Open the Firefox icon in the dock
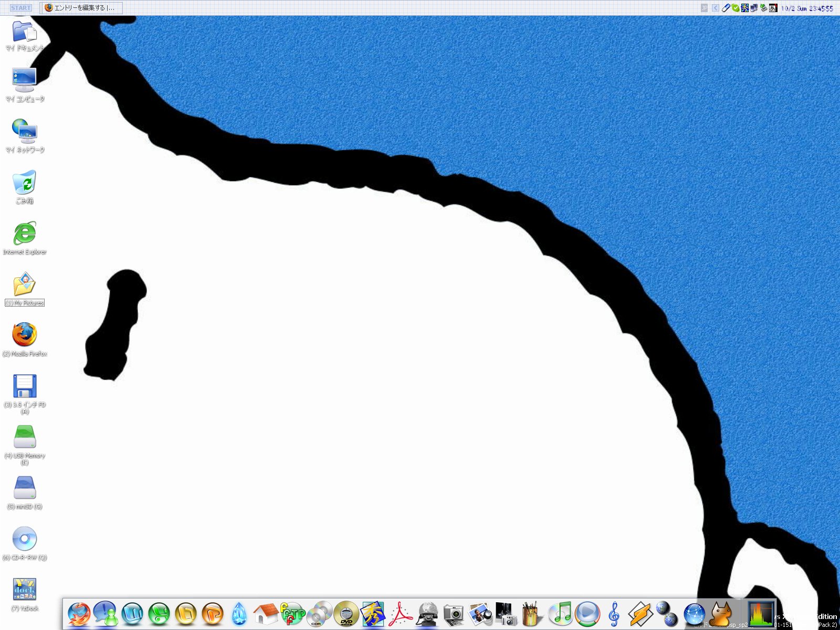 click(79, 613)
